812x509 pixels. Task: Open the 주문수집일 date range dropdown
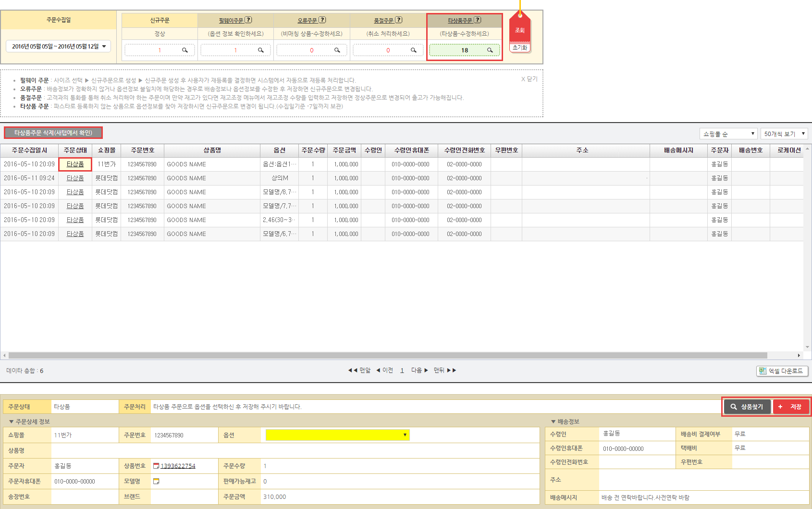coord(59,46)
